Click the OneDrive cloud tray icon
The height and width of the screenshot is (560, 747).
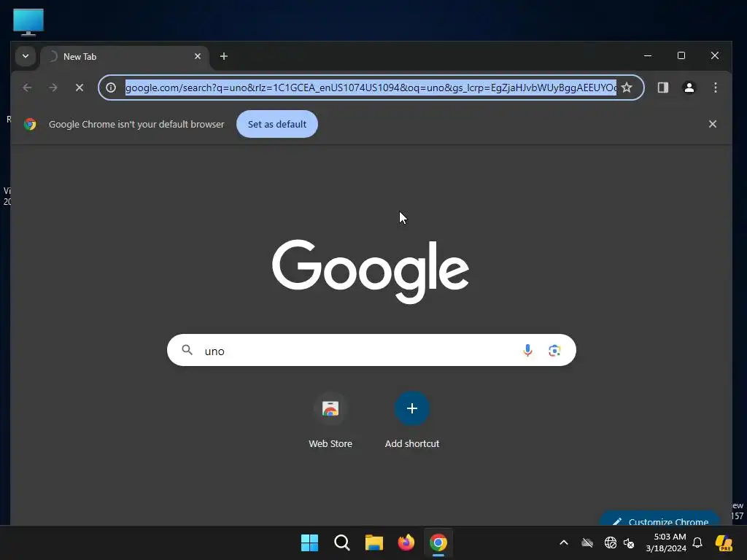pos(587,542)
